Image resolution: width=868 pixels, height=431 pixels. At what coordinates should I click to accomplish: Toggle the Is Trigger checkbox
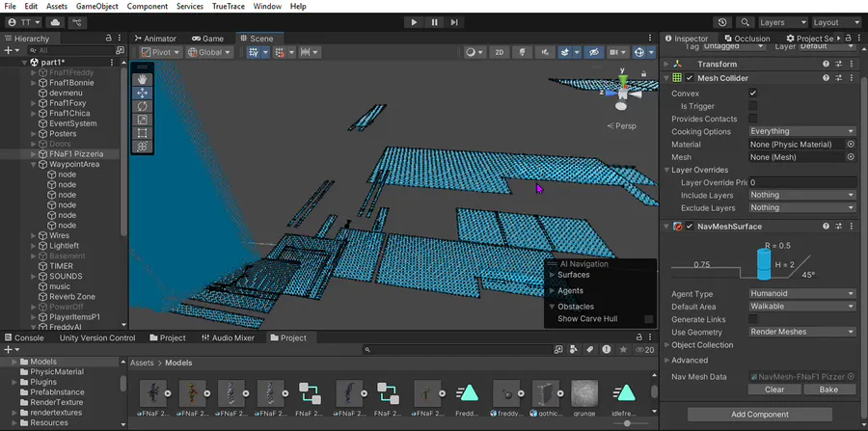coord(753,106)
